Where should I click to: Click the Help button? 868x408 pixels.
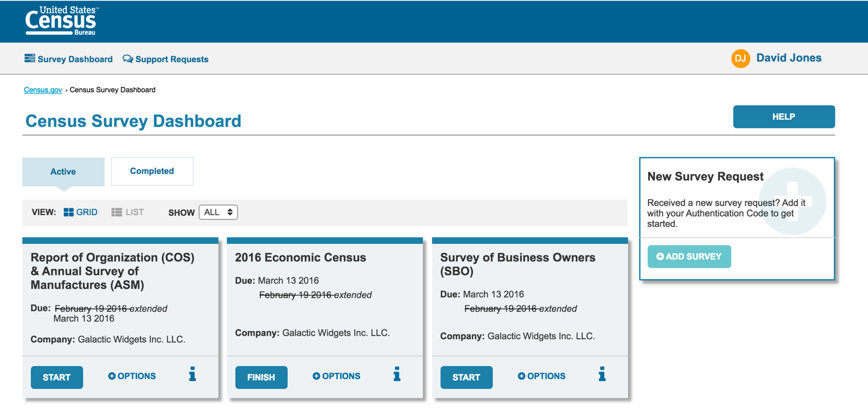784,117
